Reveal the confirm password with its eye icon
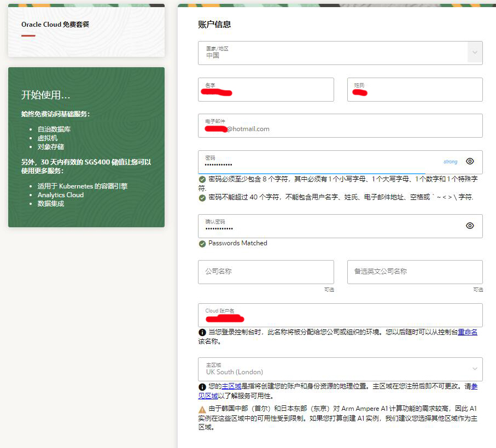Image resolution: width=496 pixels, height=448 pixels. [x=470, y=226]
